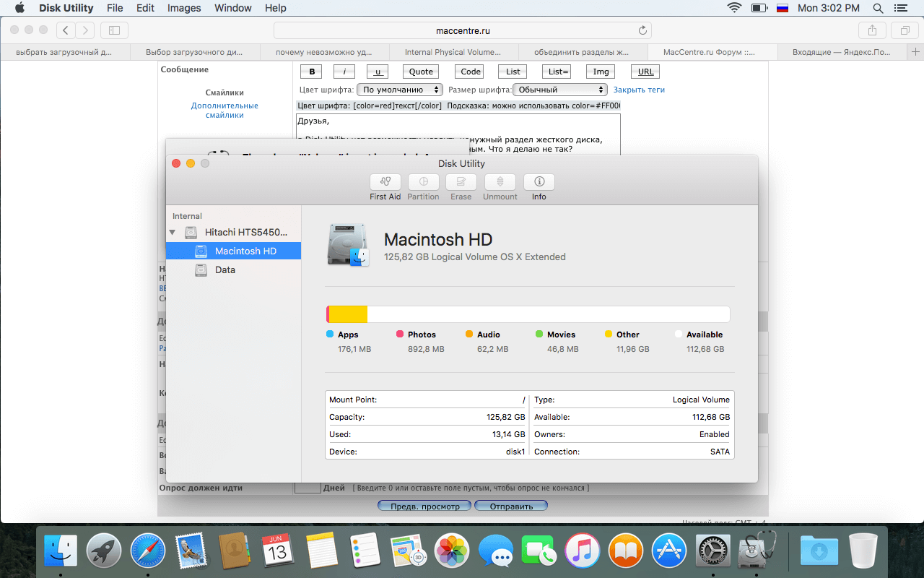The width and height of the screenshot is (924, 578).
Task: Open the Edit menu
Action: click(x=145, y=8)
